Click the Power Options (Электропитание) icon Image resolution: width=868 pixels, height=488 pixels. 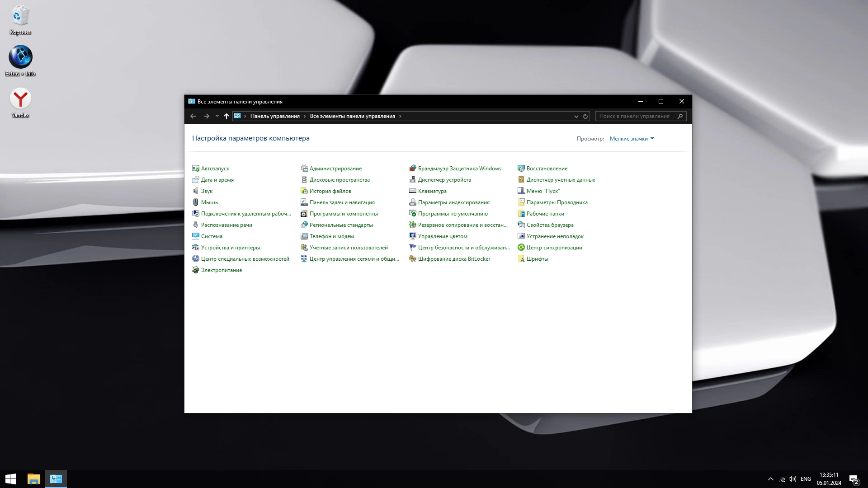coord(195,270)
